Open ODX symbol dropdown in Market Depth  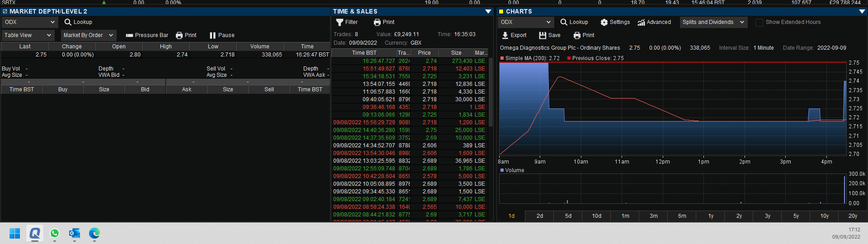pos(29,22)
